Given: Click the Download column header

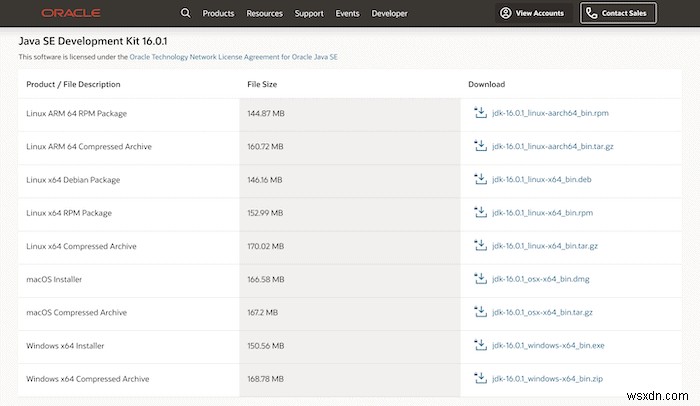Looking at the screenshot, I should click(487, 84).
